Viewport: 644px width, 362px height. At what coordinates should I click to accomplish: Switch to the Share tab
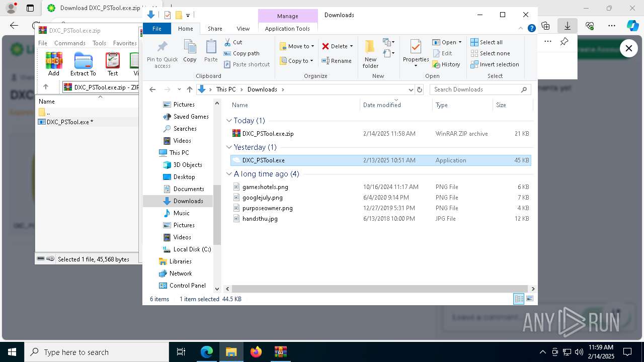(x=215, y=29)
